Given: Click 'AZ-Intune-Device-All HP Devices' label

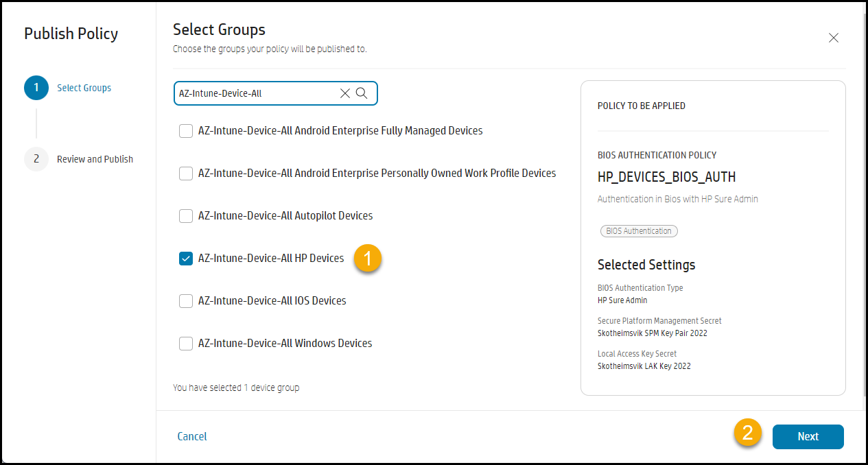Looking at the screenshot, I should [x=271, y=258].
